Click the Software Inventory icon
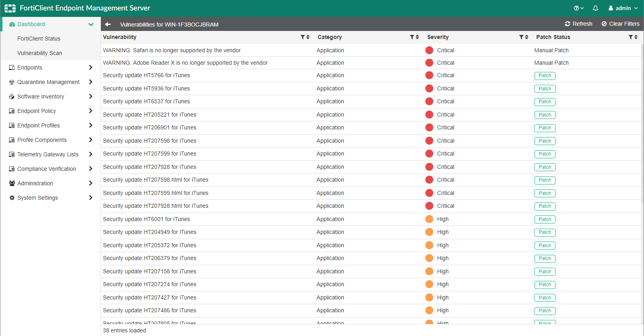Screen dimensions: 644x336 [x=12, y=96]
